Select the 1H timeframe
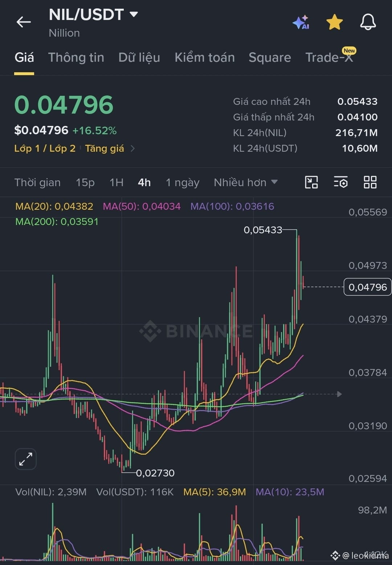The image size is (392, 565). 117,182
